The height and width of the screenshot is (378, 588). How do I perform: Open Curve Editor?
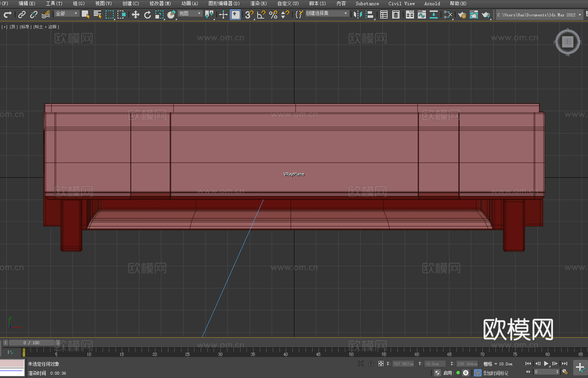(422, 14)
